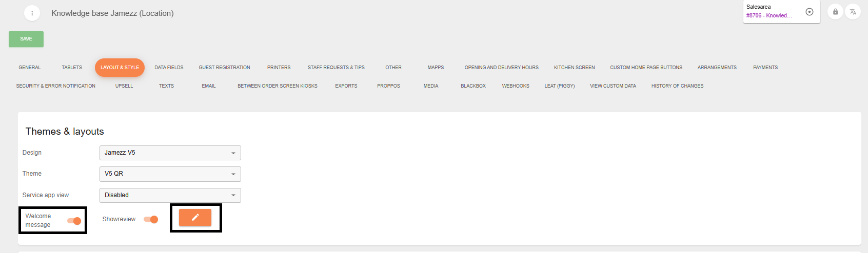This screenshot has width=868, height=253.
Task: Open the Upsell tab
Action: [x=124, y=86]
